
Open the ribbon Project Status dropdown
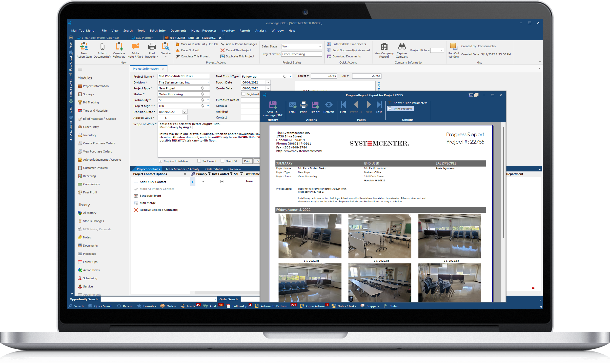tap(320, 54)
